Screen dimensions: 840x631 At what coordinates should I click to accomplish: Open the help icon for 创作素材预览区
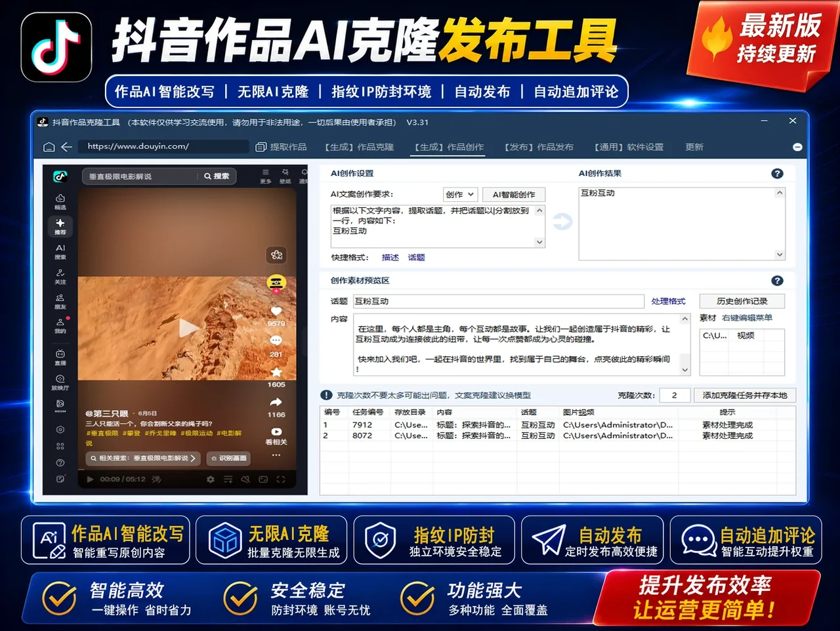click(x=777, y=281)
